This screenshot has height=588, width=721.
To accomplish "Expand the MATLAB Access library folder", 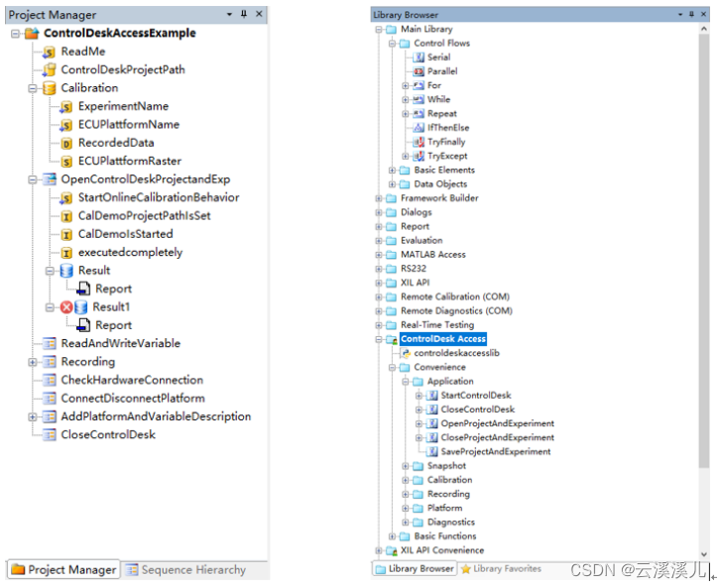I will [x=379, y=255].
